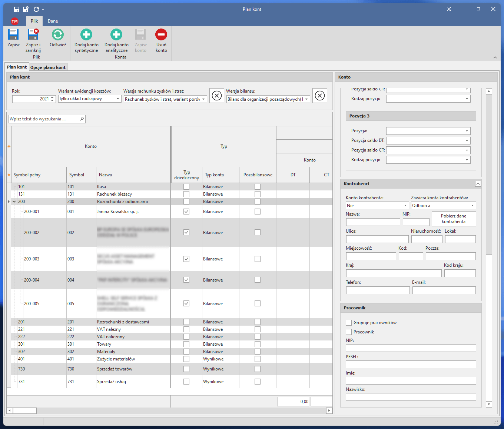Open the Dane ribbon tab
This screenshot has height=429, width=504.
pos(53,21)
